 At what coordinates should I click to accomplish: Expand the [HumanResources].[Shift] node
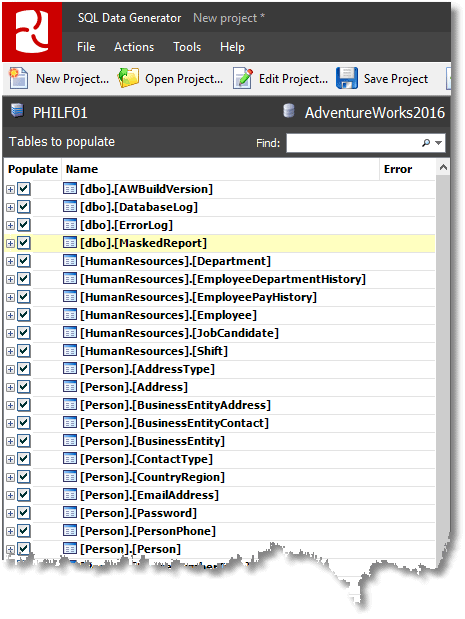10,352
